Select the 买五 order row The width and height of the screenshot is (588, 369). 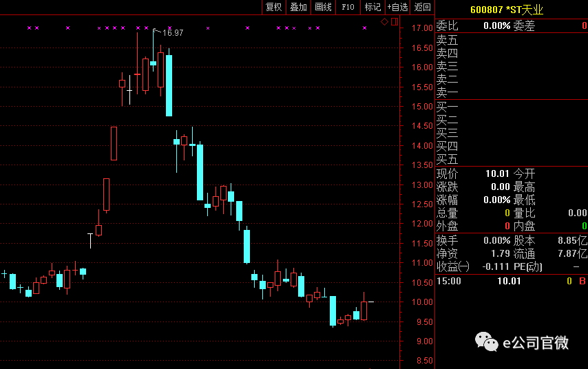pyautogui.click(x=512, y=160)
